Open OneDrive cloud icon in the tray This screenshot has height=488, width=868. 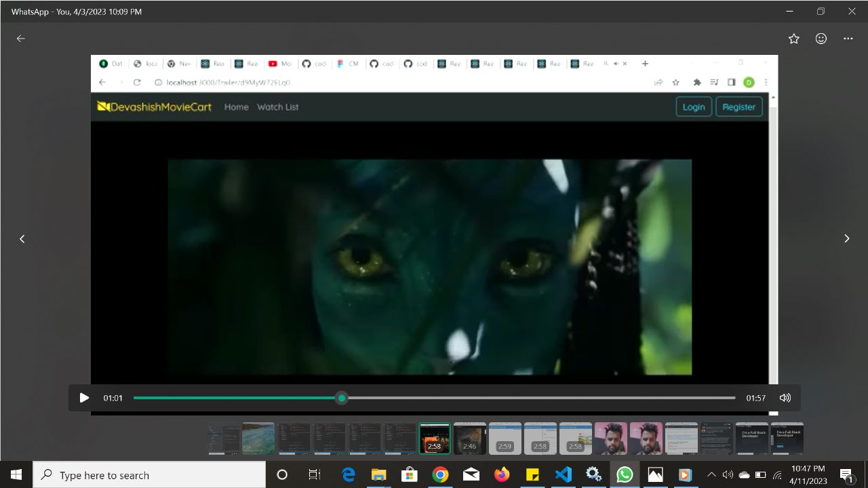[x=744, y=475]
